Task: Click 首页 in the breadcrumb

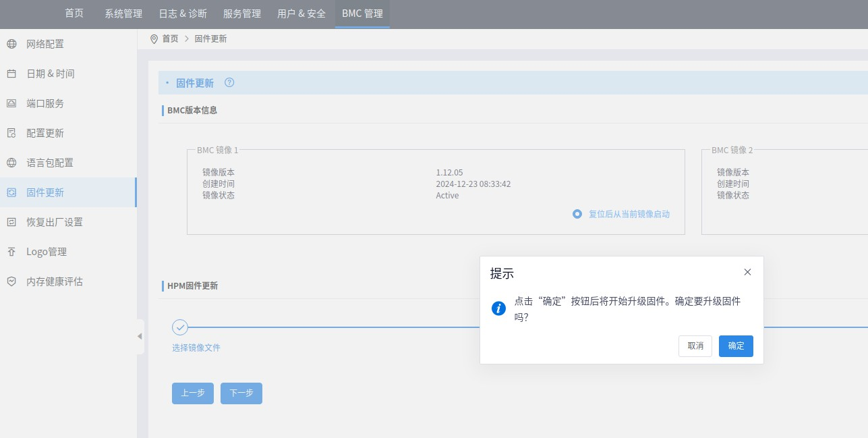Action: coord(170,39)
